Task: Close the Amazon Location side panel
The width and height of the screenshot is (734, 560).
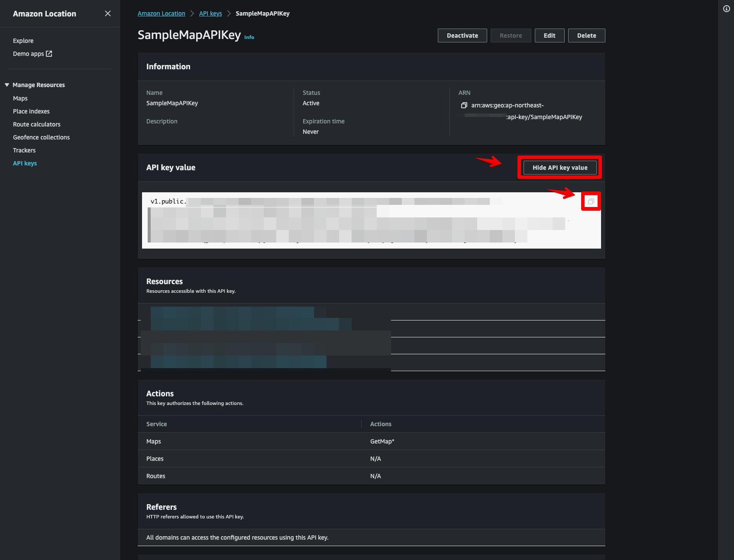Action: (108, 13)
